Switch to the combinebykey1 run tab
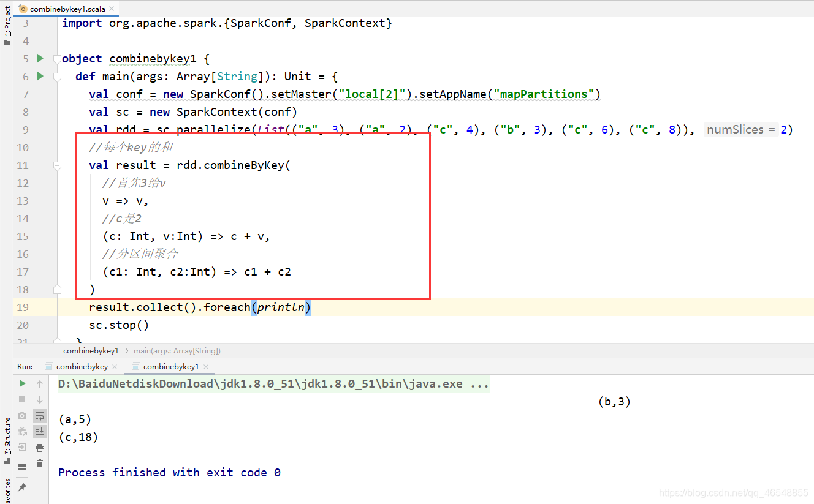This screenshot has width=814, height=504. pyautogui.click(x=171, y=366)
